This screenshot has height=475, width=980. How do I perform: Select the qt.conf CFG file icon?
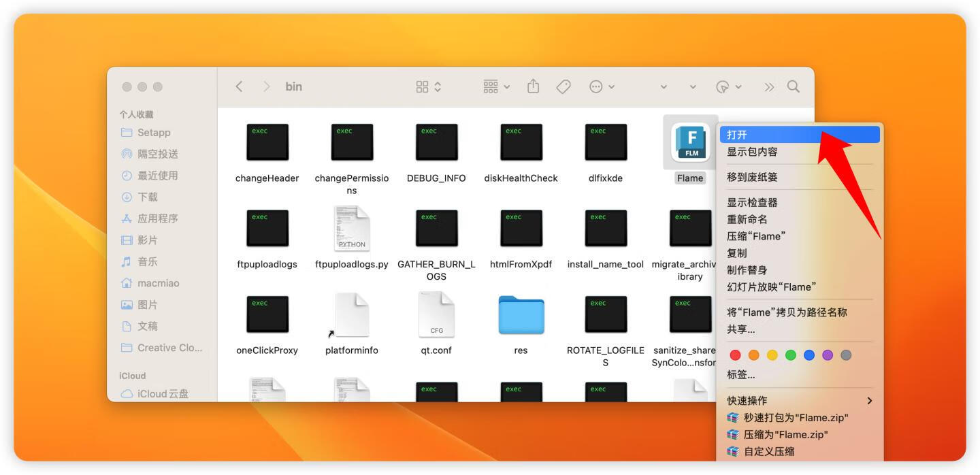pyautogui.click(x=436, y=314)
